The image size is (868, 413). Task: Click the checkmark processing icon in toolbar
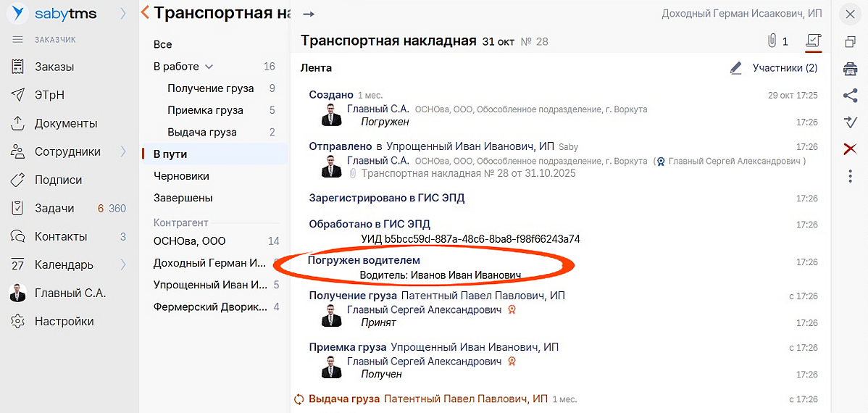(x=850, y=122)
